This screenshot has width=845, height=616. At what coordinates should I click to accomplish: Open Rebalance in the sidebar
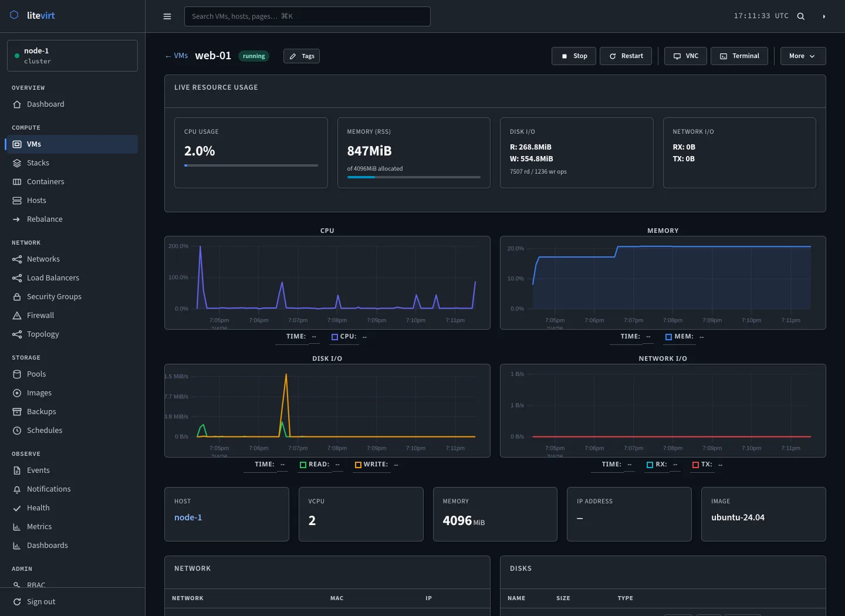72,219
